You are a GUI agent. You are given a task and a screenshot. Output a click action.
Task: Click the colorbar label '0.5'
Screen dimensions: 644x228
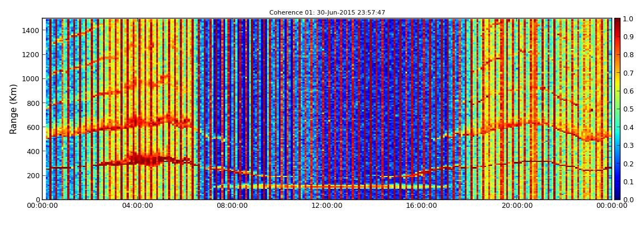click(x=628, y=109)
